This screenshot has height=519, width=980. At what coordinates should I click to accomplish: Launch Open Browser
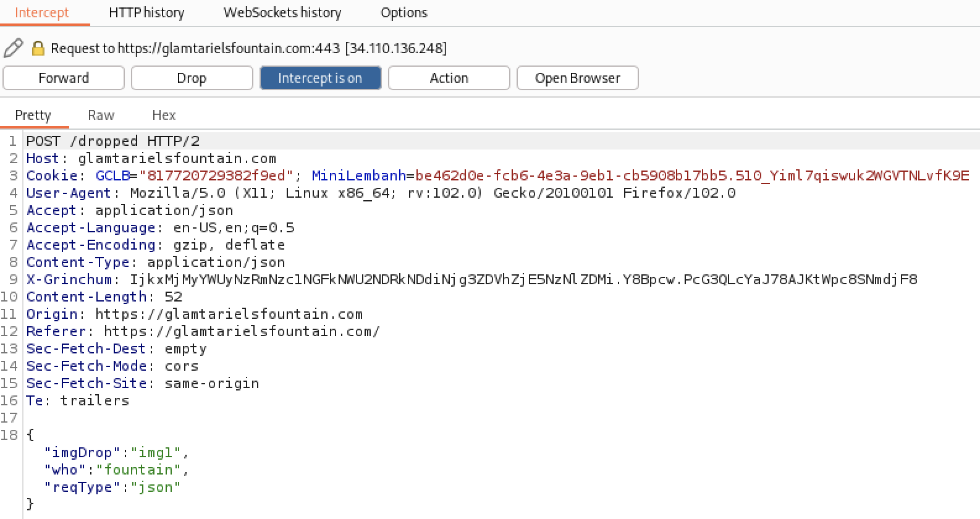pos(577,78)
